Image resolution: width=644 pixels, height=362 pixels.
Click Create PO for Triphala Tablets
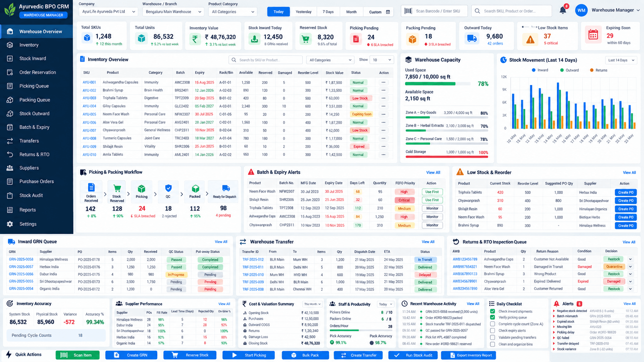pyautogui.click(x=626, y=192)
